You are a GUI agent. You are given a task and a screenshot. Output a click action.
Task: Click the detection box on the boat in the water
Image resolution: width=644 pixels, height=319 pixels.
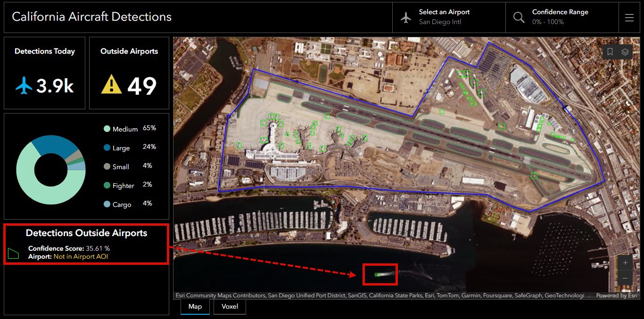378,275
